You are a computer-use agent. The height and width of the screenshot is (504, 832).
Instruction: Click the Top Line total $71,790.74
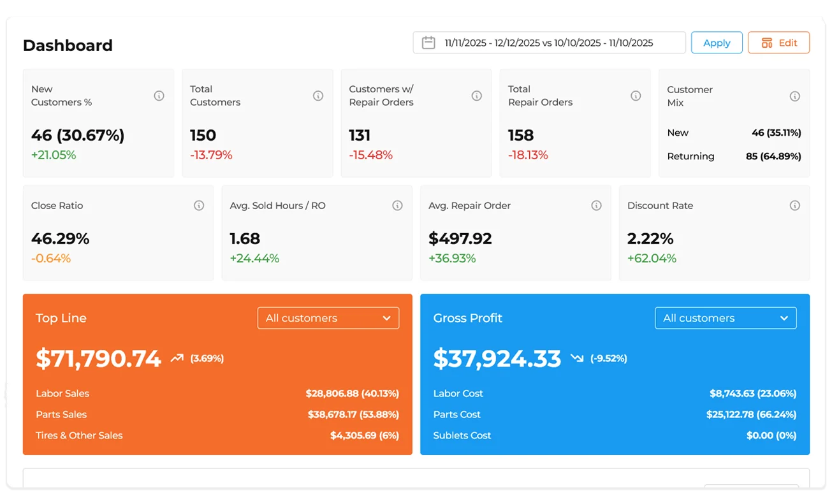(x=98, y=359)
